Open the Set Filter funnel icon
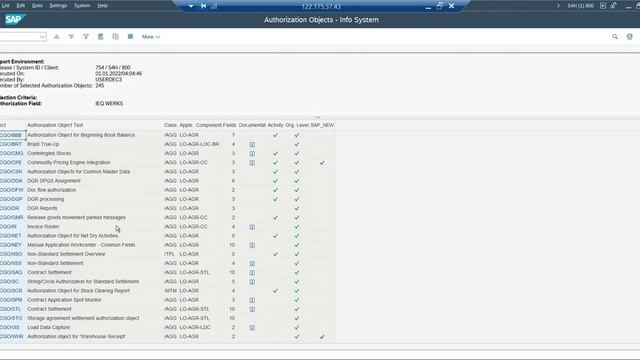 click(x=86, y=37)
